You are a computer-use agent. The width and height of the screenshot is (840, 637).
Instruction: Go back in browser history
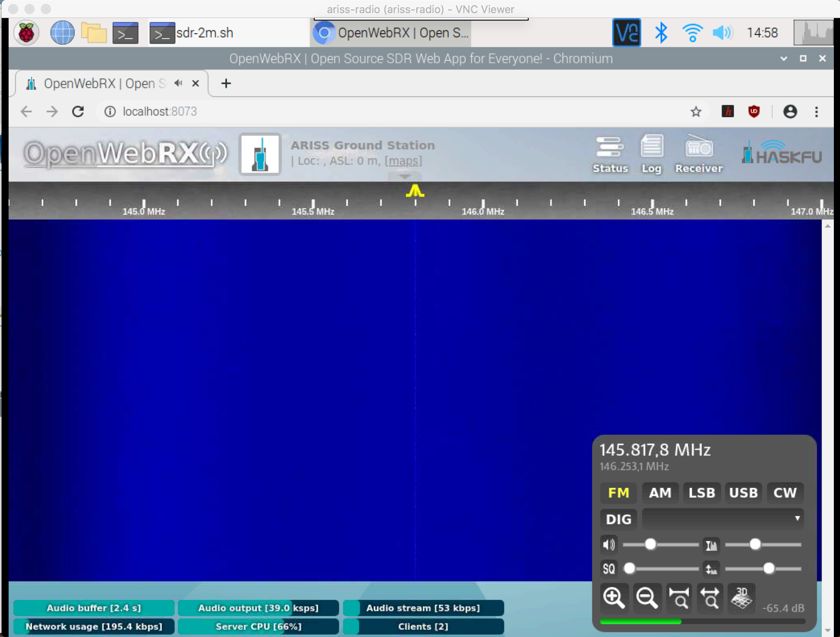pos(27,111)
